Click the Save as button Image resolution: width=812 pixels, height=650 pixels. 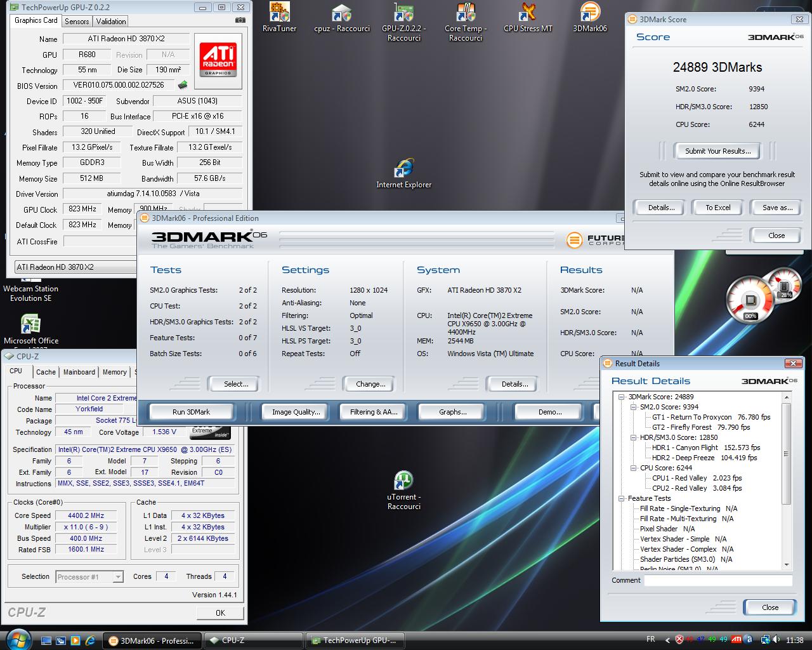777,208
